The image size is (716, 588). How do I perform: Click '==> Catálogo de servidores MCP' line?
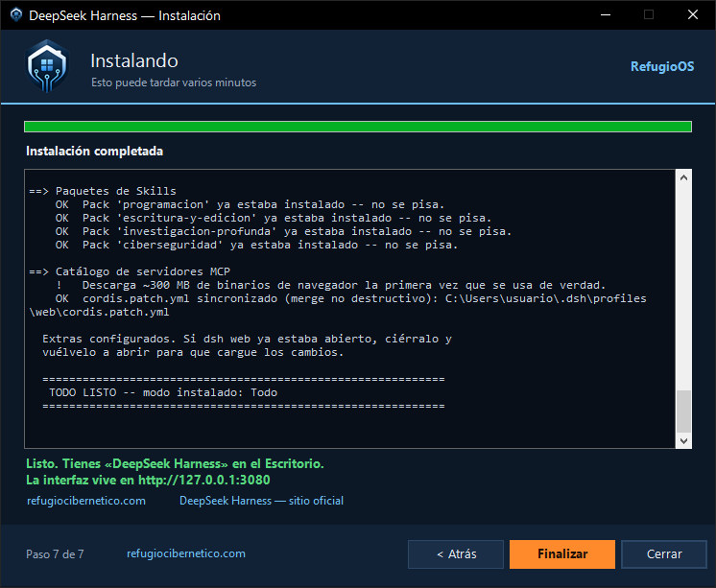pos(130,271)
